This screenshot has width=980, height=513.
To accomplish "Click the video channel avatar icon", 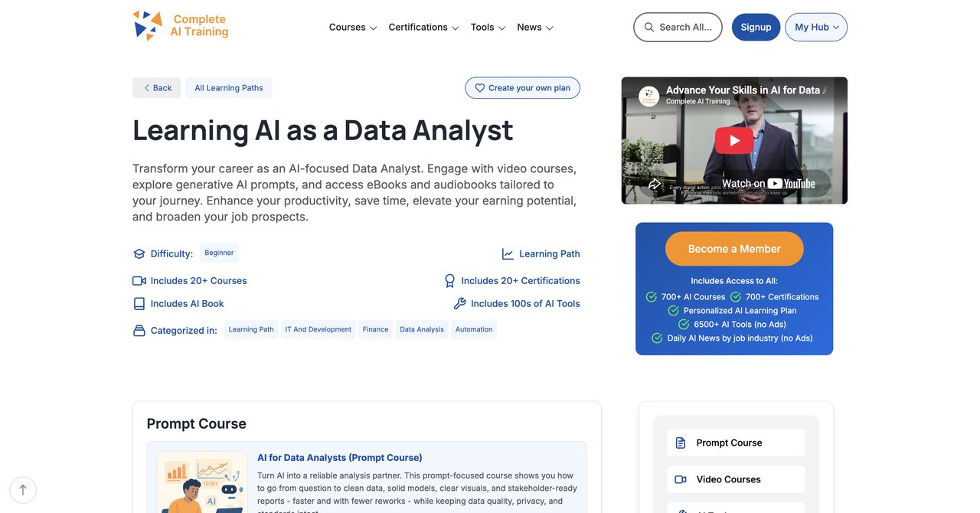I will 649,96.
